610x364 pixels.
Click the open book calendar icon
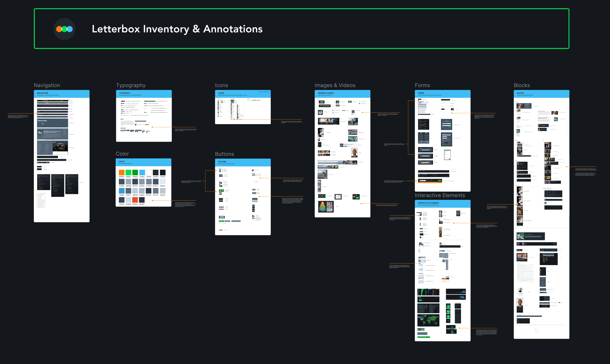pos(338,196)
